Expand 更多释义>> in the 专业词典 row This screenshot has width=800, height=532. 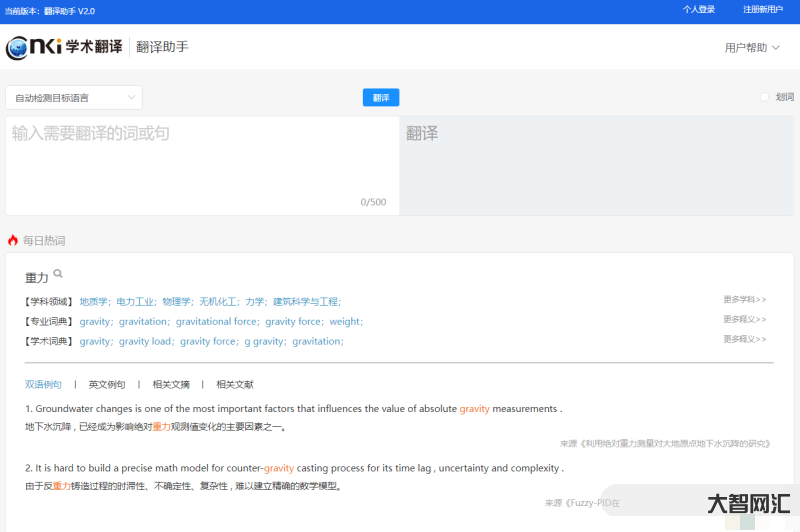[x=744, y=320]
